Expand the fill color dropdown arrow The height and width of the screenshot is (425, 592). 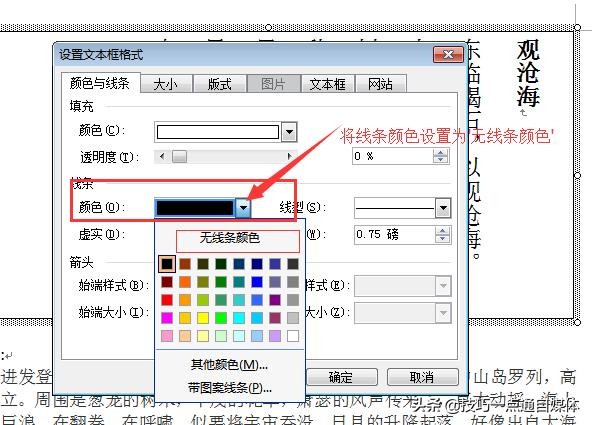point(289,132)
